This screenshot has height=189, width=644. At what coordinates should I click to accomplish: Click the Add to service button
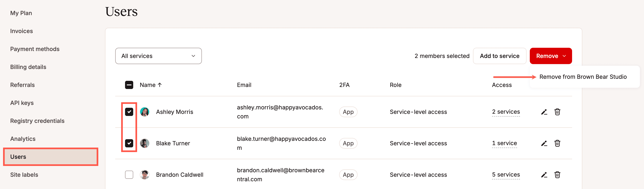(x=499, y=56)
